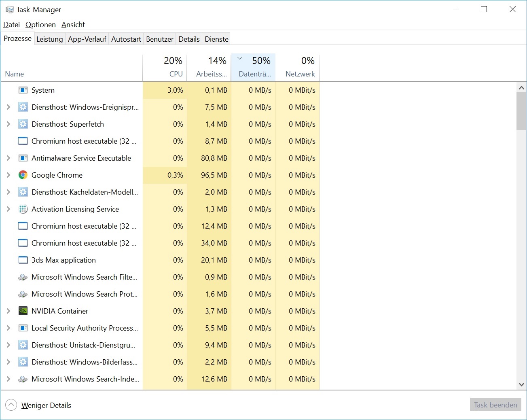Click the Weniger Details up-arrow circle icon
The height and width of the screenshot is (420, 527).
coord(11,405)
